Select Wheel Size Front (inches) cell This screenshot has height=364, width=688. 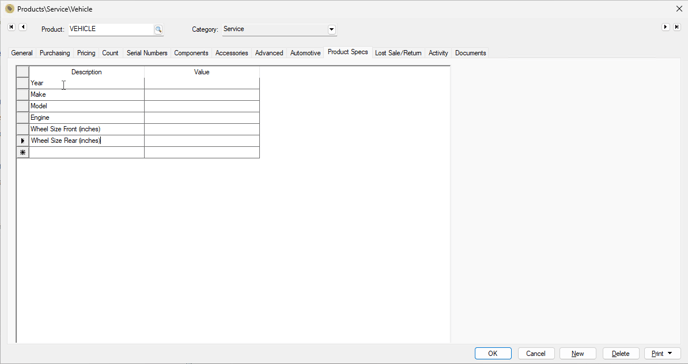tap(86, 129)
